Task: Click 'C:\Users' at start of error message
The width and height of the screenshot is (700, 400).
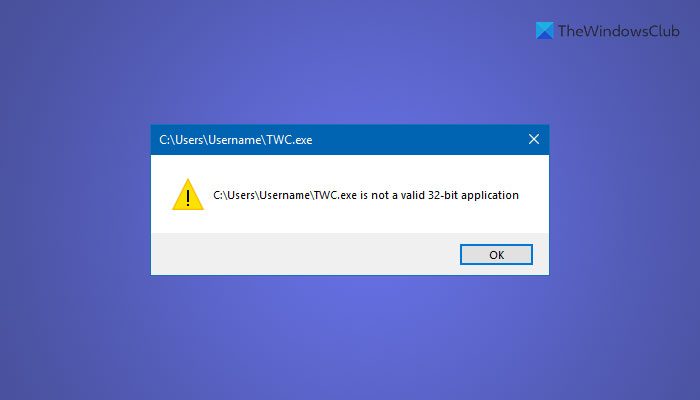Action: coord(233,195)
